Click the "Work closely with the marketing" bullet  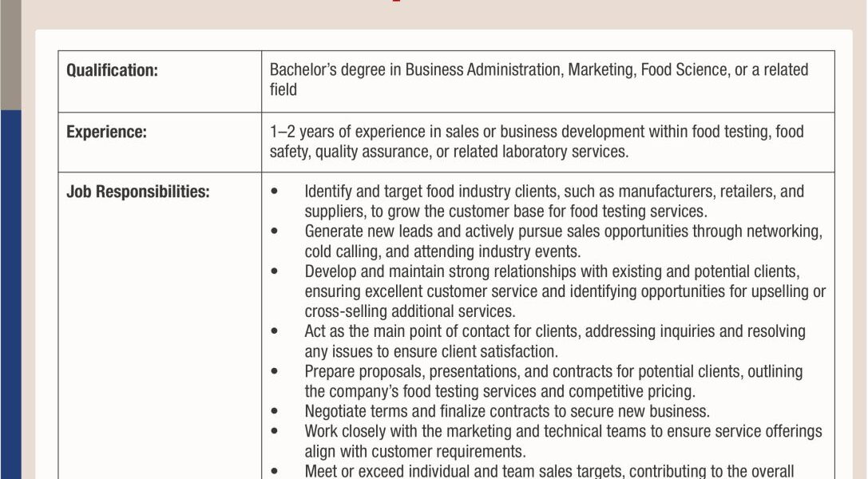point(562,431)
